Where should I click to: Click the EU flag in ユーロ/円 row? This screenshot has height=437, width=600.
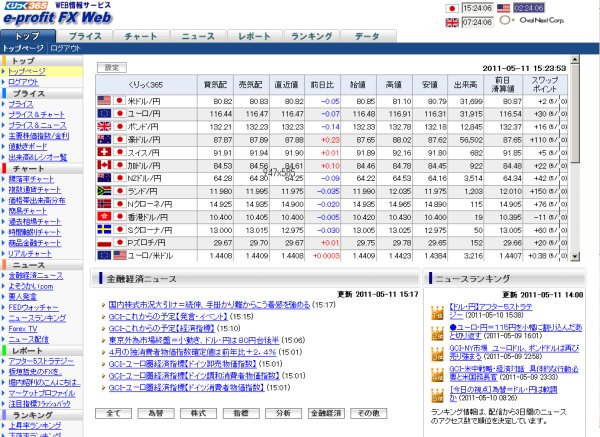104,114
